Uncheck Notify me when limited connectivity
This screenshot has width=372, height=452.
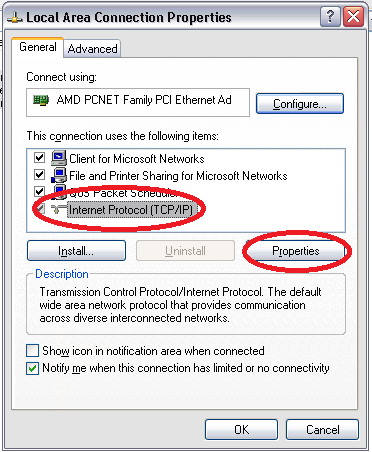click(32, 369)
